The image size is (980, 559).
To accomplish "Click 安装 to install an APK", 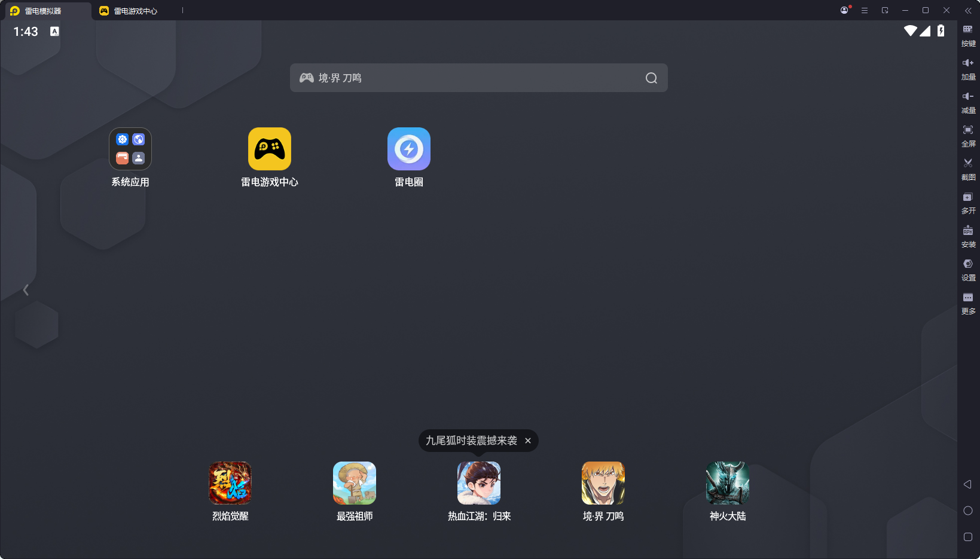I will (968, 236).
